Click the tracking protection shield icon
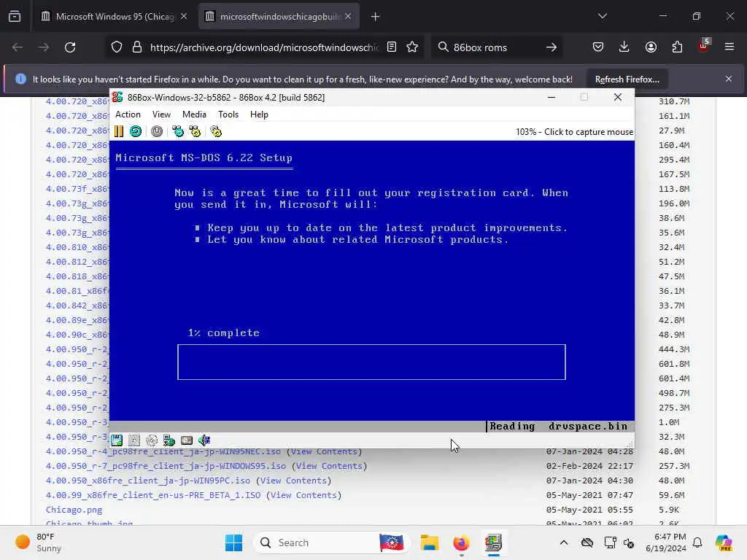747x560 pixels. [x=117, y=47]
